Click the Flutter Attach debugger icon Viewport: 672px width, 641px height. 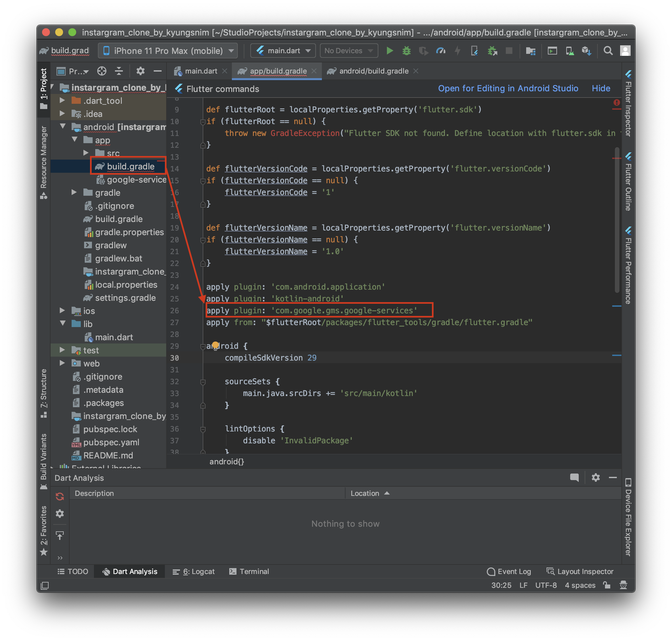point(474,51)
